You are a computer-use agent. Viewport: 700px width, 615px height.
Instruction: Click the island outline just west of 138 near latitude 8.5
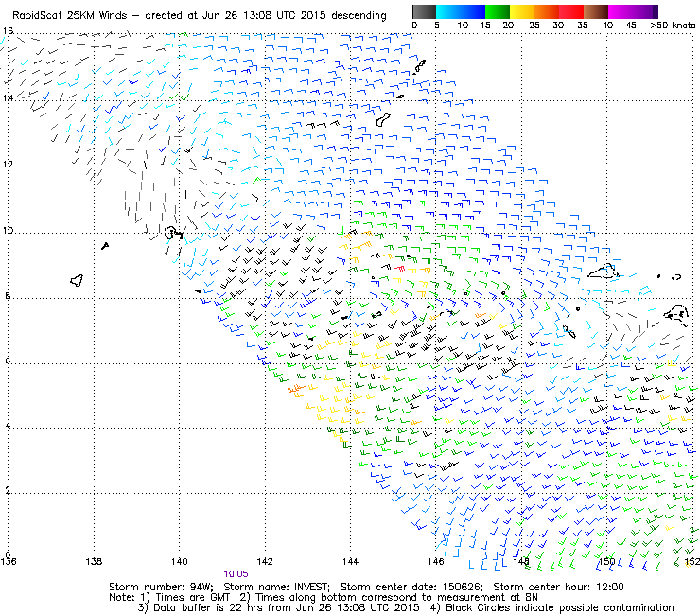point(77,280)
